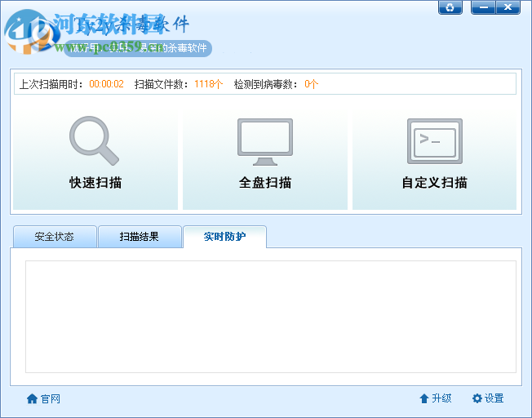Switch to the 扫描结果 tab
The height and width of the screenshot is (418, 532).
pos(140,237)
